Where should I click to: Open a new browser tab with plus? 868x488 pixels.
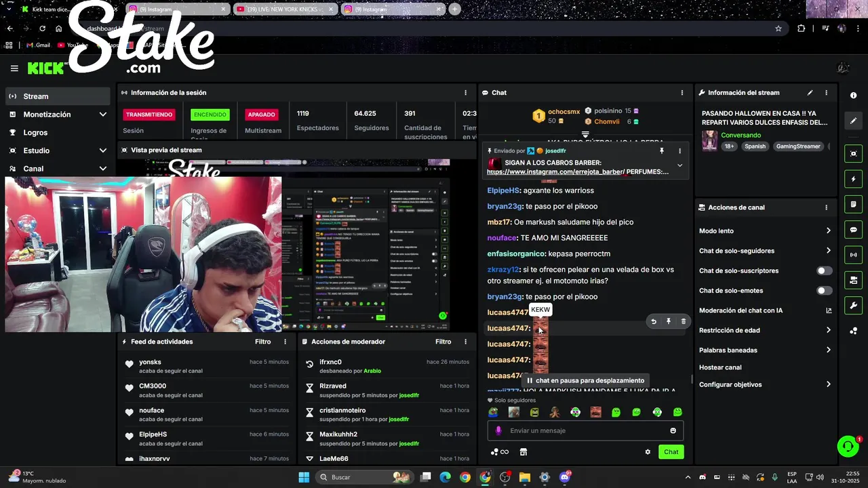455,9
